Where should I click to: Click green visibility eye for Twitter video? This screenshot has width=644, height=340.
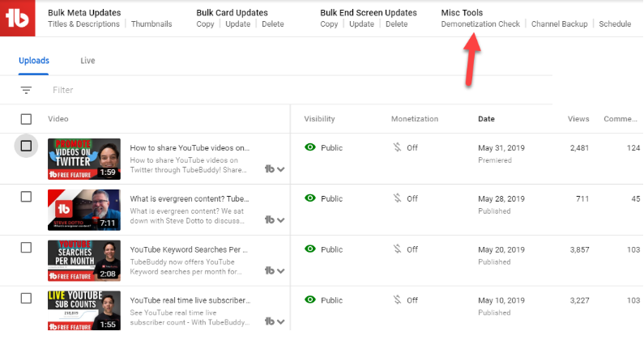point(309,148)
